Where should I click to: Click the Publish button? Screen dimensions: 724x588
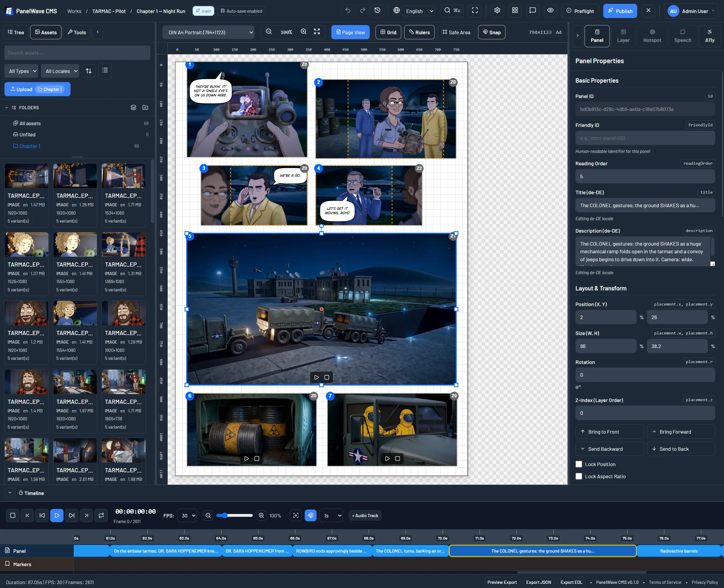click(620, 11)
